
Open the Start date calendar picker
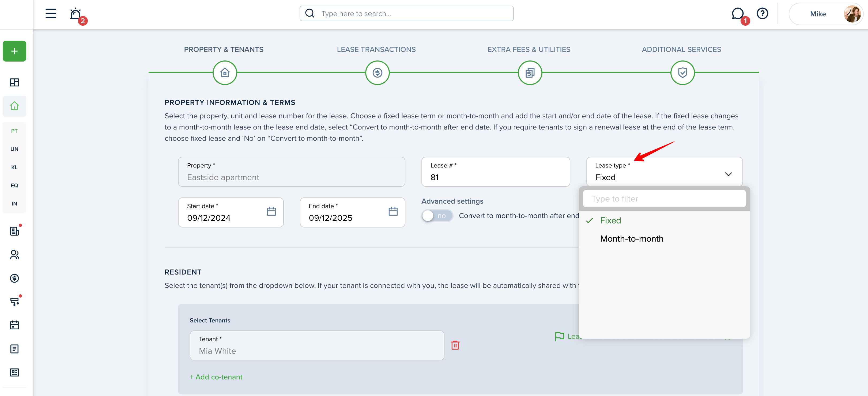click(x=271, y=211)
